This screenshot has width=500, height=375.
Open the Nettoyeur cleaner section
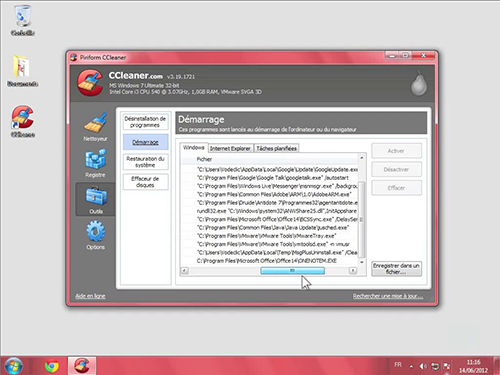pos(95,127)
